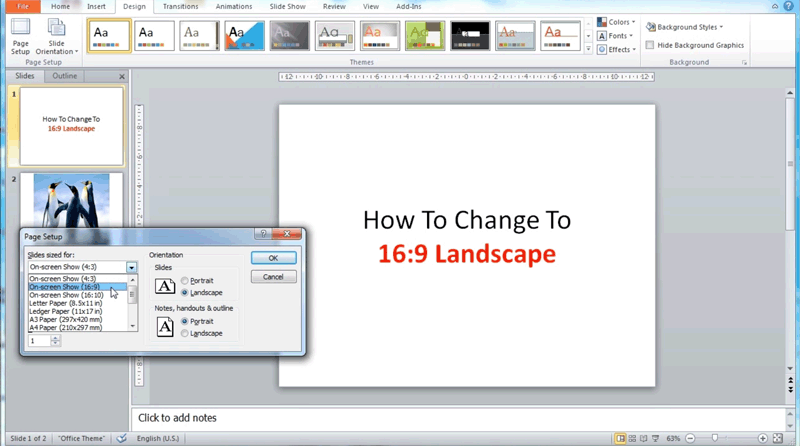Enable Hide Background Graphics checkbox
The image size is (800, 446).
(650, 45)
